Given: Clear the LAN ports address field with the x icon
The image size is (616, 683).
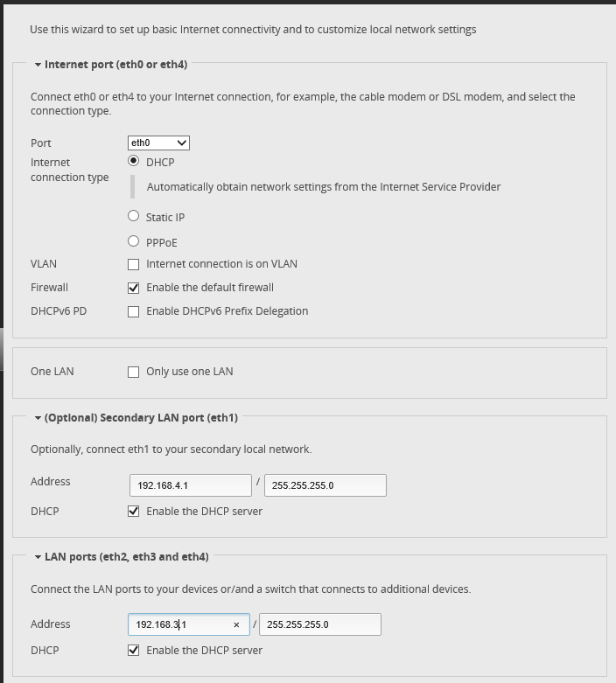Looking at the screenshot, I should point(236,624).
